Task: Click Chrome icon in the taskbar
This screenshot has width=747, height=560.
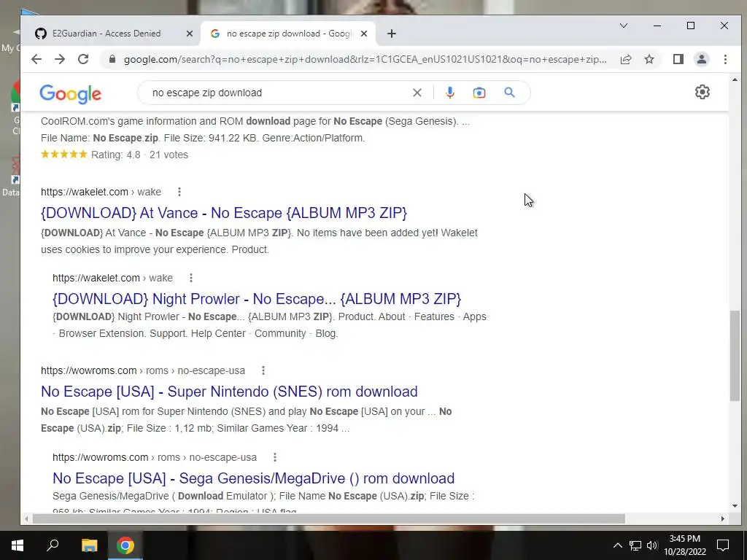Action: pyautogui.click(x=125, y=545)
